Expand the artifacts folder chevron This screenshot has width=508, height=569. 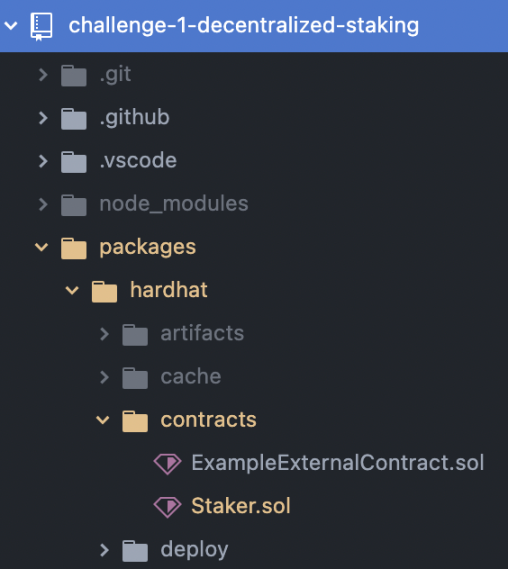pyautogui.click(x=104, y=334)
